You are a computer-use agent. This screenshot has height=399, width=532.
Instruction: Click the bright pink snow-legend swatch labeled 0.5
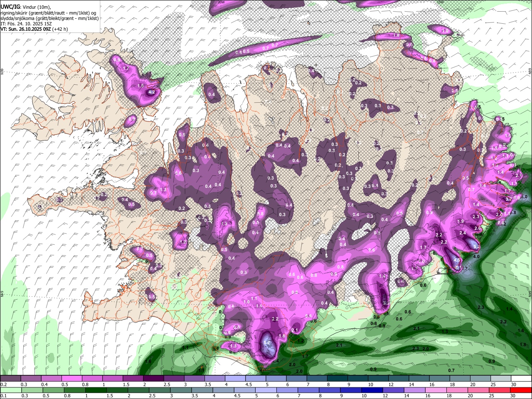(71, 378)
